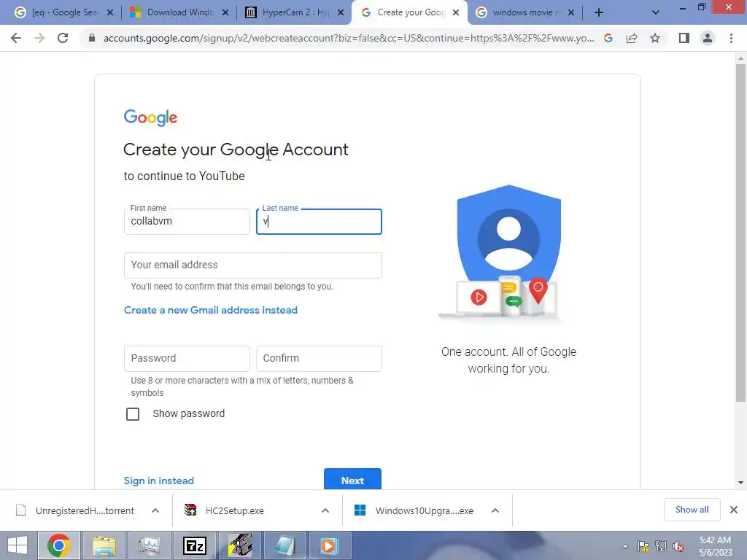The width and height of the screenshot is (747, 560).
Task: Click scrollbar down arrow
Action: (x=740, y=483)
